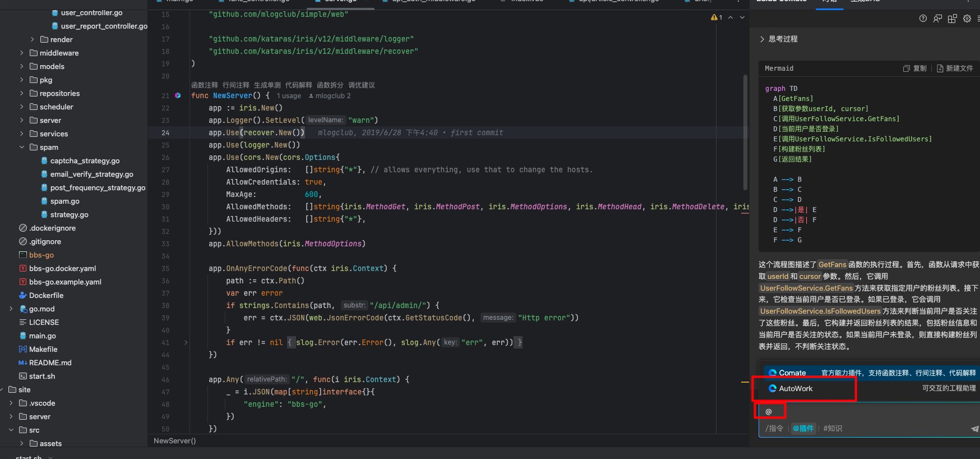Expand the scheduler folder
The height and width of the screenshot is (459, 980).
coord(22,107)
